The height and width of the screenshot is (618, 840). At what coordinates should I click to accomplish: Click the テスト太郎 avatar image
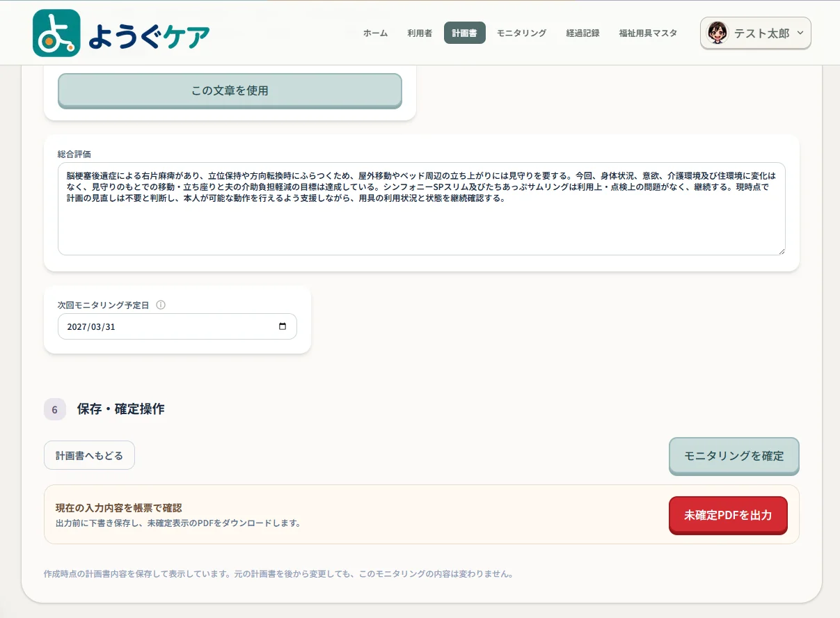(717, 33)
